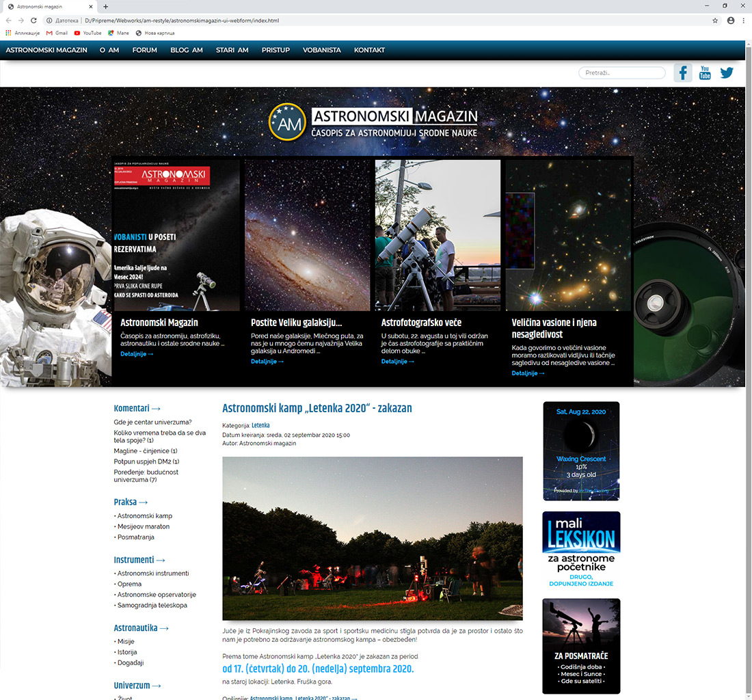Open new browser tab
752x700 pixels.
pos(105,6)
